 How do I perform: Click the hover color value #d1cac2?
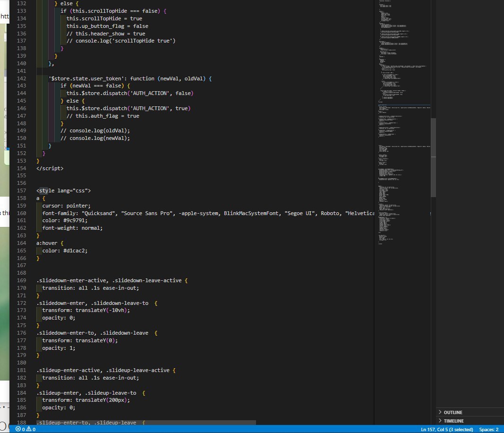74,251
